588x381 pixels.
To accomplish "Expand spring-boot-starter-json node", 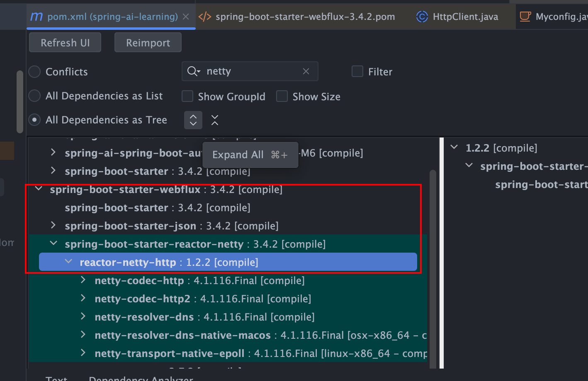I will coord(53,225).
